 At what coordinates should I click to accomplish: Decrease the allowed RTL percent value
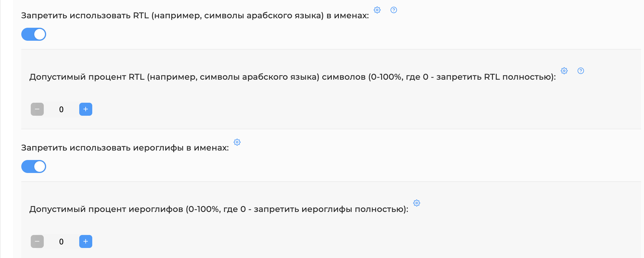click(x=37, y=109)
